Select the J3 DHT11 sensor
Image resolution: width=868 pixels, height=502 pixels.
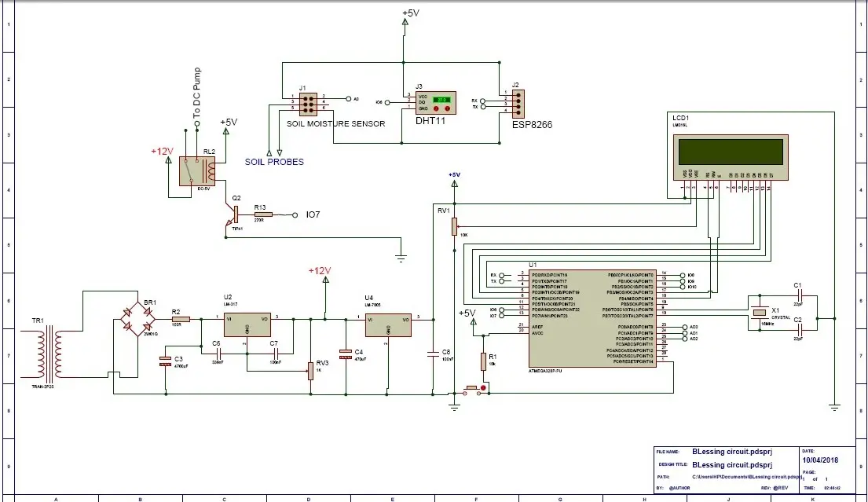[436, 103]
